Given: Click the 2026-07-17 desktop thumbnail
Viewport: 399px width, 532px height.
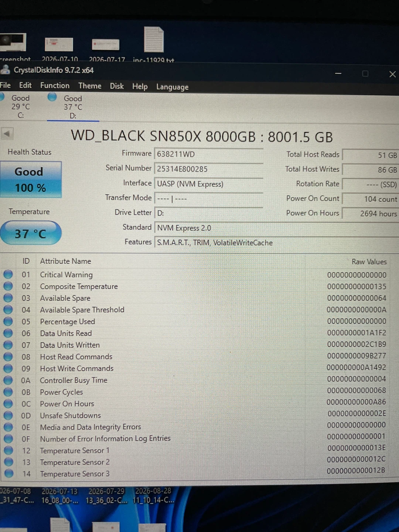Looking at the screenshot, I should (106, 44).
